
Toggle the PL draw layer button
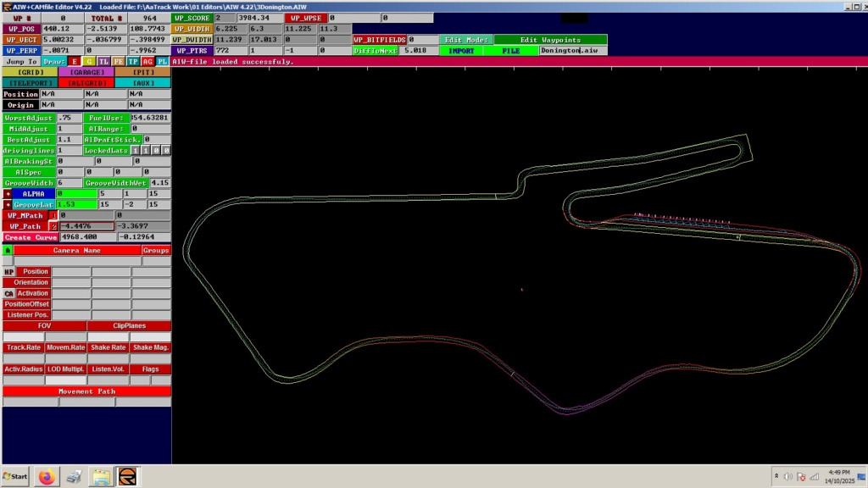[x=163, y=62]
